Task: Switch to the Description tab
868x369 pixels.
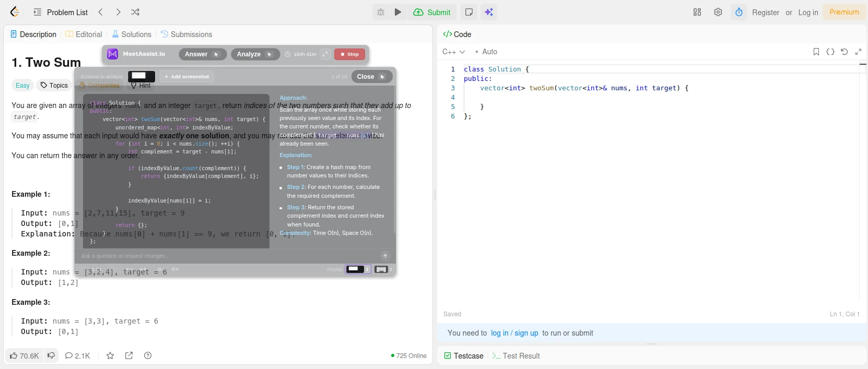Action: [x=33, y=34]
